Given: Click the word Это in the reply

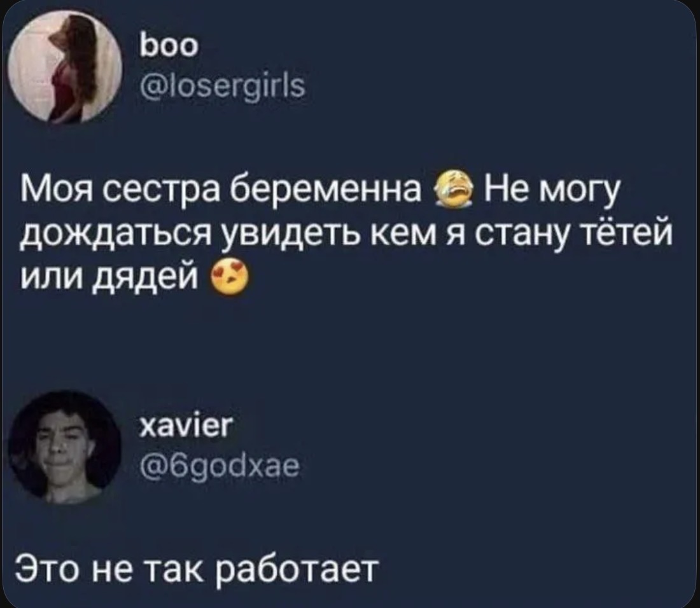Looking at the screenshot, I should (x=49, y=569).
